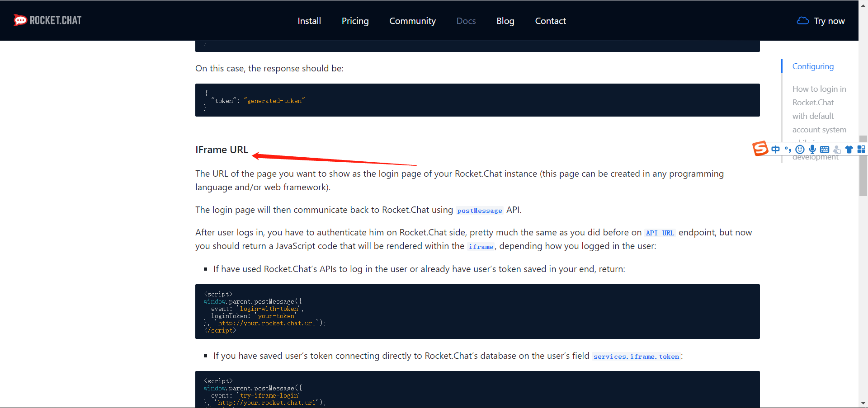Select the Docs navigation item
Screen dimensions: 868x408
(x=466, y=21)
